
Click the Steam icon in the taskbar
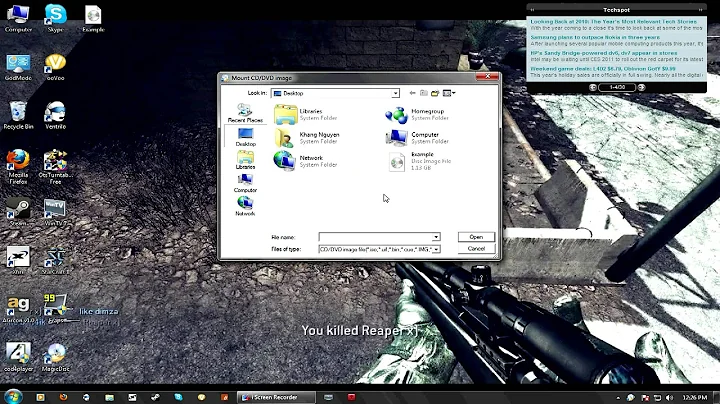pyautogui.click(x=155, y=397)
